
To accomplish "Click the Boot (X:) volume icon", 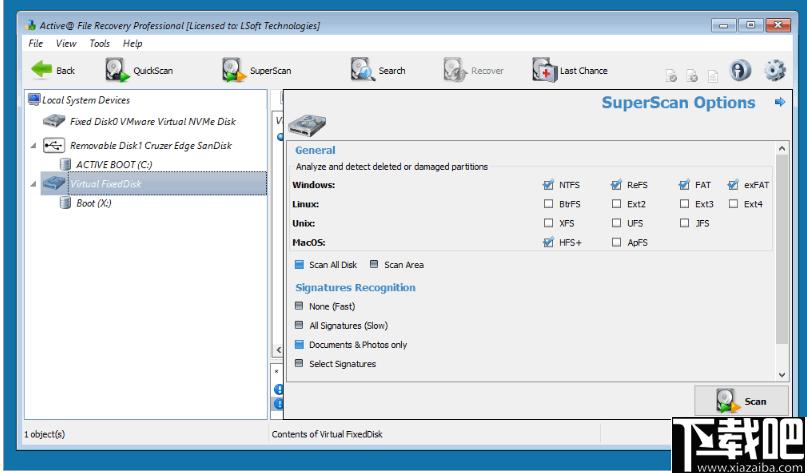I will pos(65,203).
